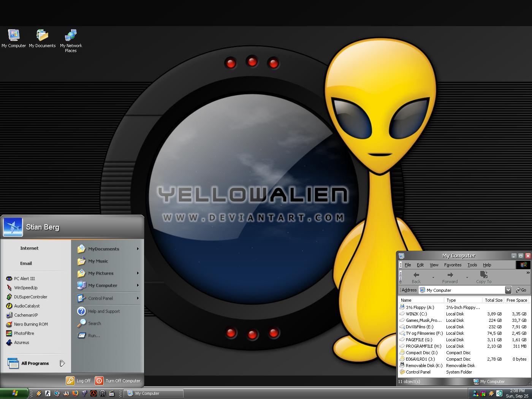Open Internet from Start menu

(29, 248)
